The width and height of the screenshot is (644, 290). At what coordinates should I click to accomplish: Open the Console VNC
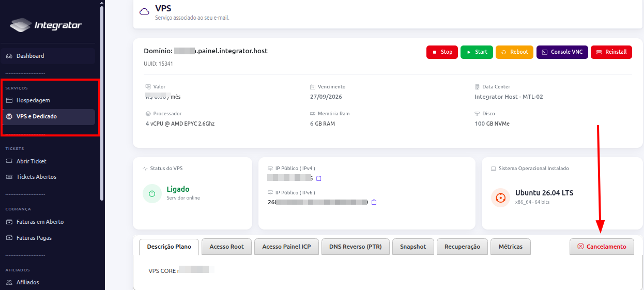pos(562,52)
